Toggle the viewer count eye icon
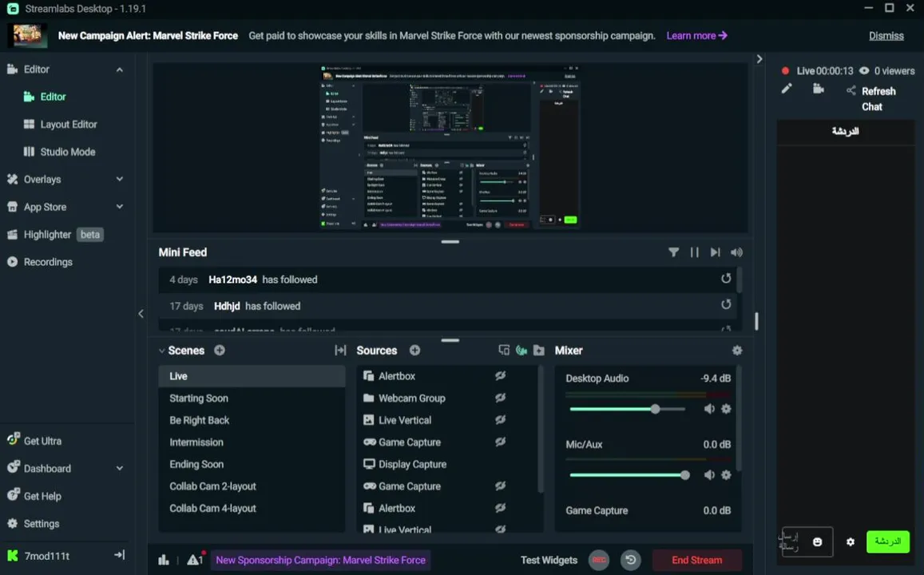 coord(864,71)
